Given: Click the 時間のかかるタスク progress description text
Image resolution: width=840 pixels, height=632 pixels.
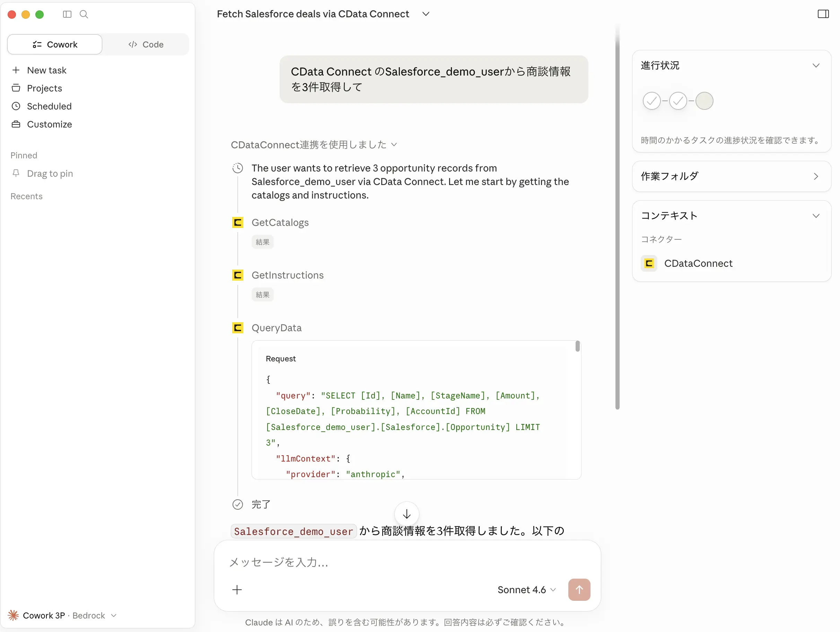Looking at the screenshot, I should [x=731, y=140].
